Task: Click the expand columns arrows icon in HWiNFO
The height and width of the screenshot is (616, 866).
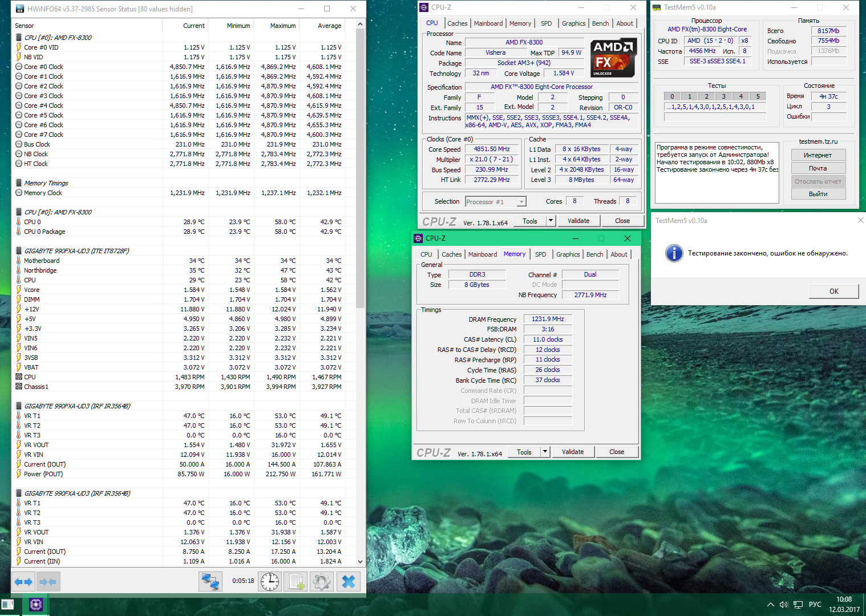Action: click(x=23, y=582)
